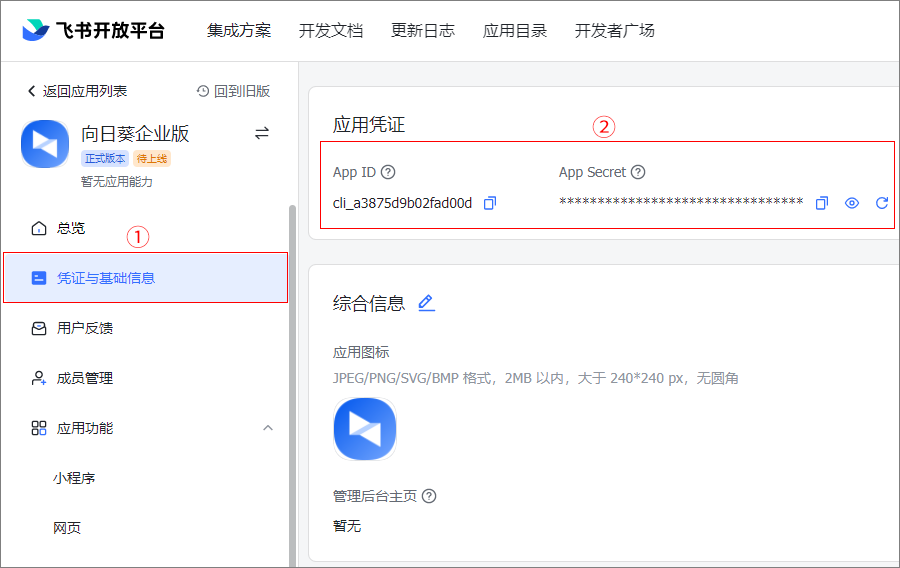
Task: Click the sidebar vertical scrollbar
Action: point(292,380)
